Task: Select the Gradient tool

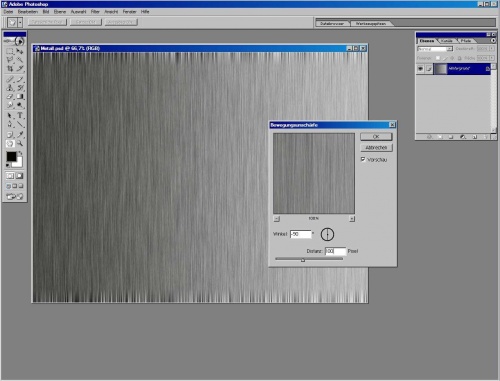Action: click(20, 97)
